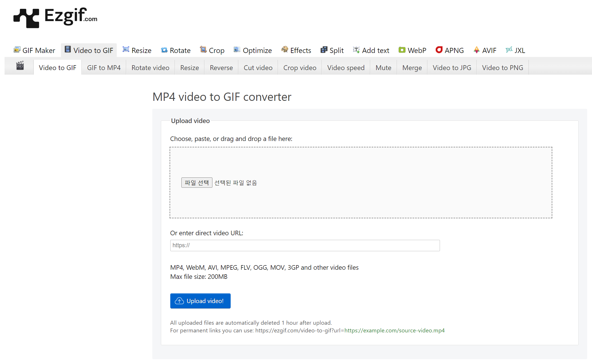Click the AVIF icon
The image size is (592, 364).
pyautogui.click(x=476, y=50)
